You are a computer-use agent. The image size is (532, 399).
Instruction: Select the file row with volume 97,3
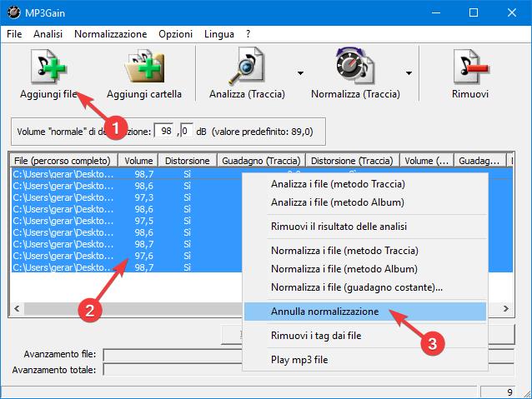(126, 197)
